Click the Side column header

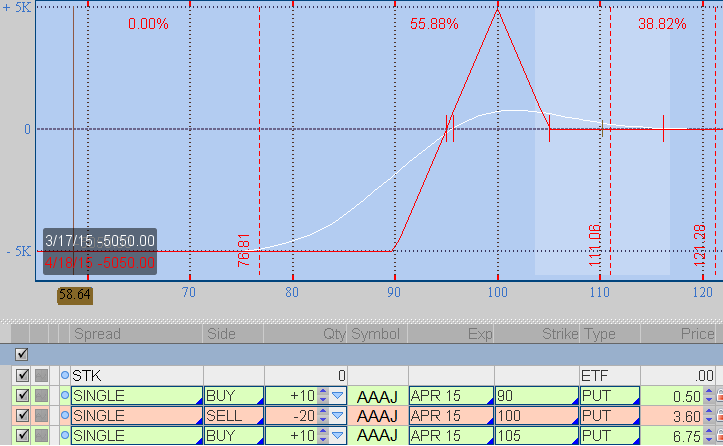[x=233, y=333]
